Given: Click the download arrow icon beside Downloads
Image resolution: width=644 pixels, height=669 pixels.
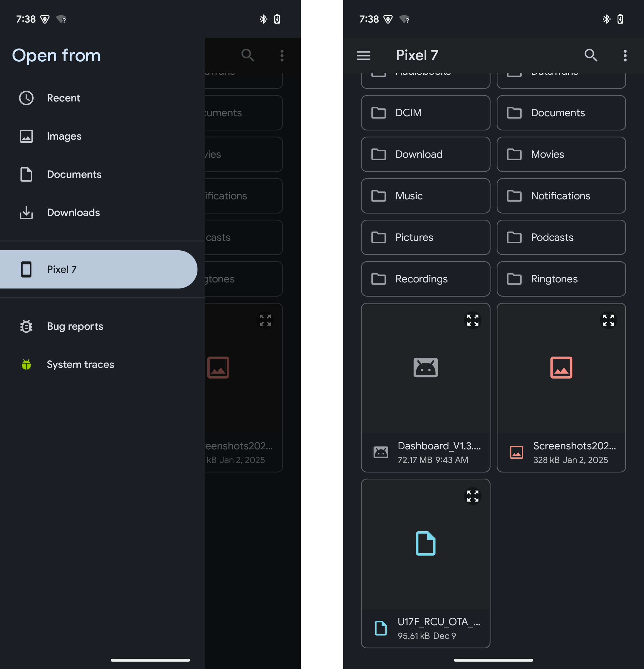Looking at the screenshot, I should click(26, 213).
